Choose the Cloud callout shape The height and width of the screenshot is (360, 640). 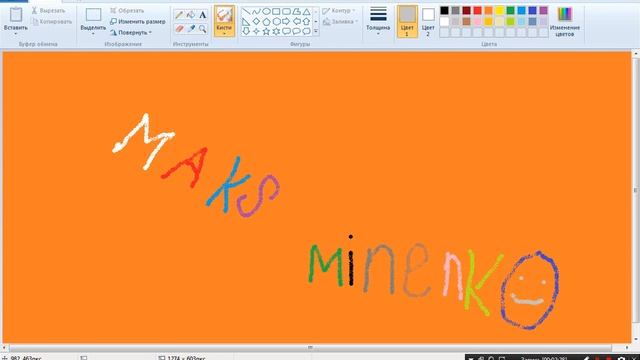click(306, 31)
